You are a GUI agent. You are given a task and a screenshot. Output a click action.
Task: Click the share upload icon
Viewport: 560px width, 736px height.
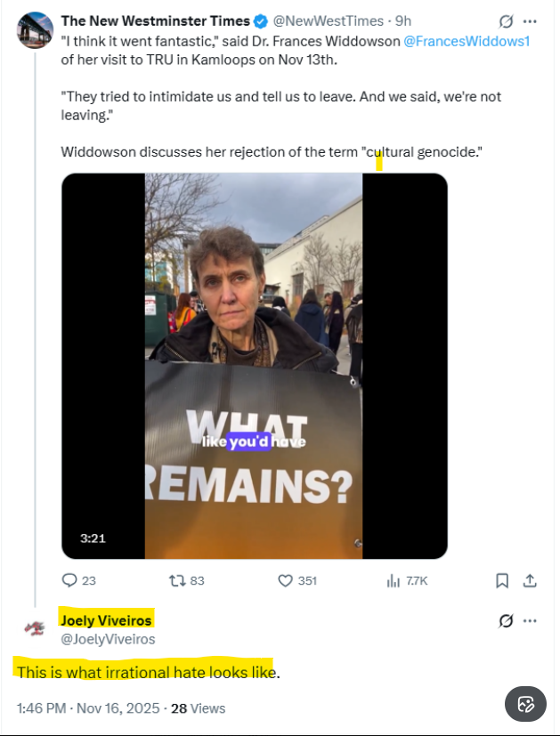[529, 580]
